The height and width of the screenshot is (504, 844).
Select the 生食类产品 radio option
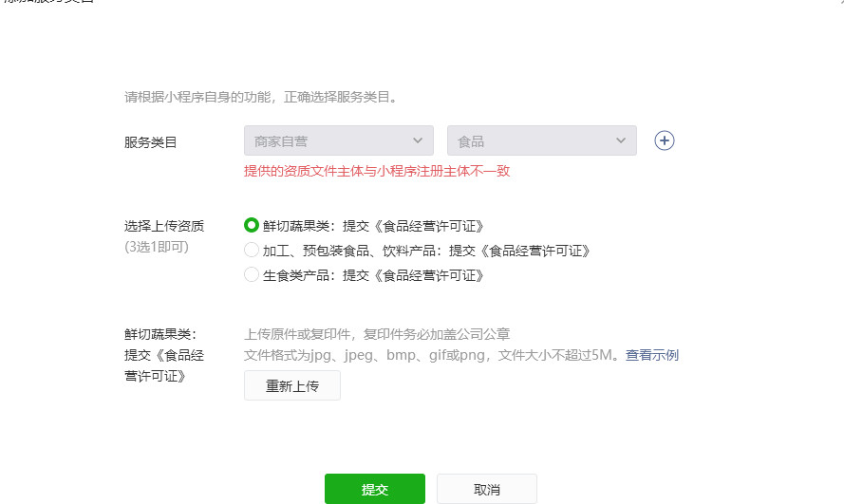pyautogui.click(x=252, y=275)
